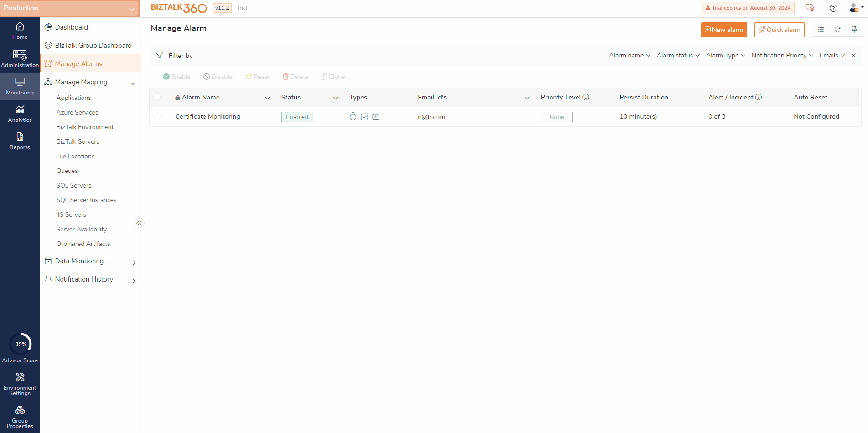Image resolution: width=868 pixels, height=433 pixels.
Task: Click the data monitoring calendar icon in Types
Action: point(364,116)
